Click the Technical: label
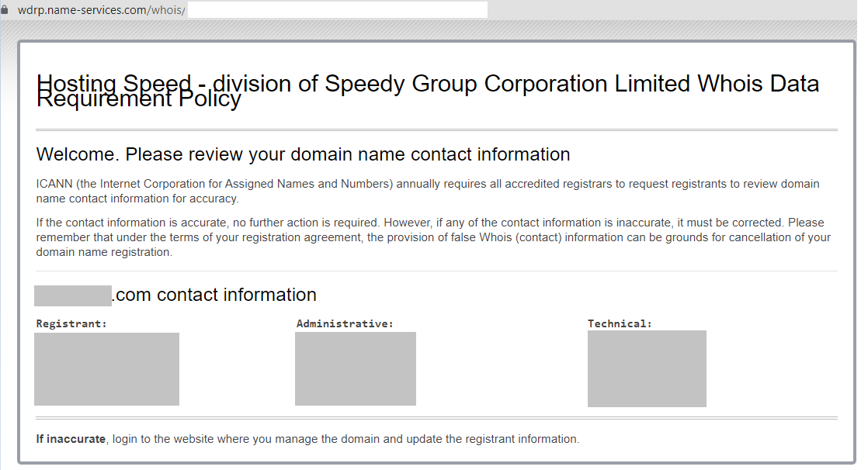This screenshot has height=470, width=868. [x=620, y=323]
